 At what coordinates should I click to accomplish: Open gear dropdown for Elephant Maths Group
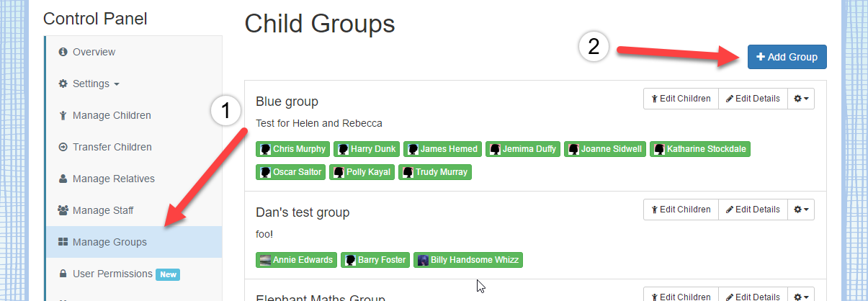(800, 295)
